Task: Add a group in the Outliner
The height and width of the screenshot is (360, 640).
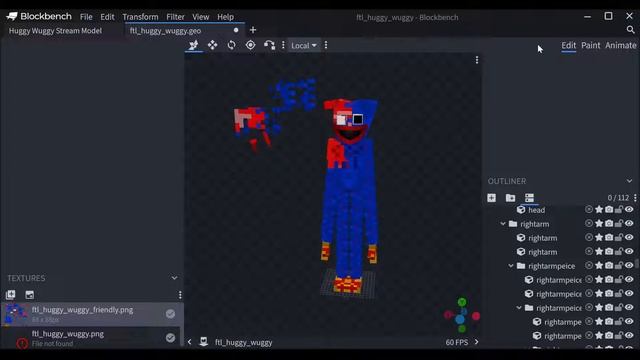Action: (510, 198)
